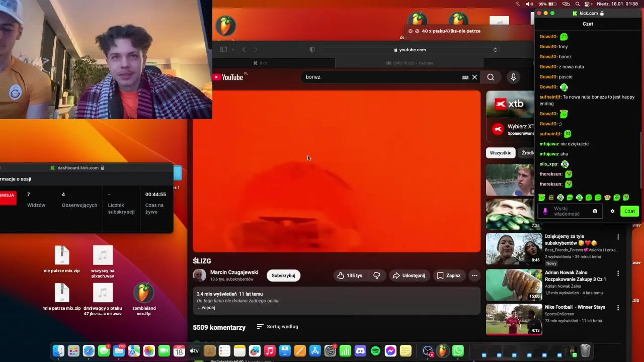Go forward in Safari
644x362 pixels.
pyautogui.click(x=256, y=49)
